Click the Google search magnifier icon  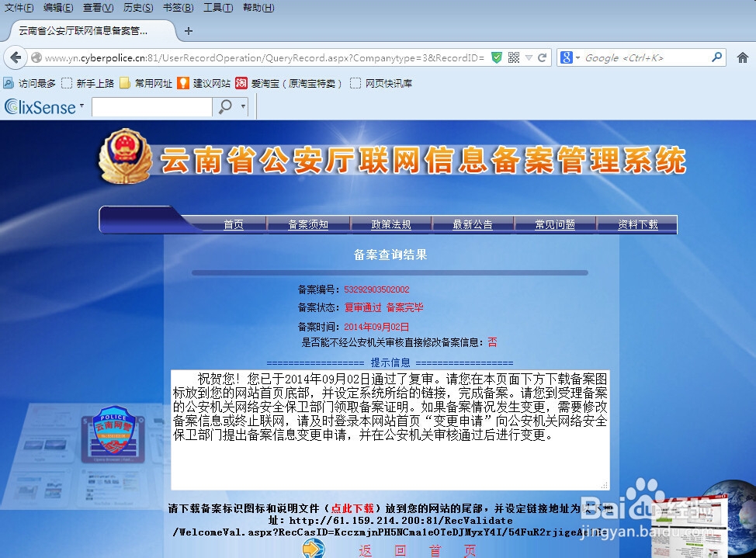click(x=716, y=57)
